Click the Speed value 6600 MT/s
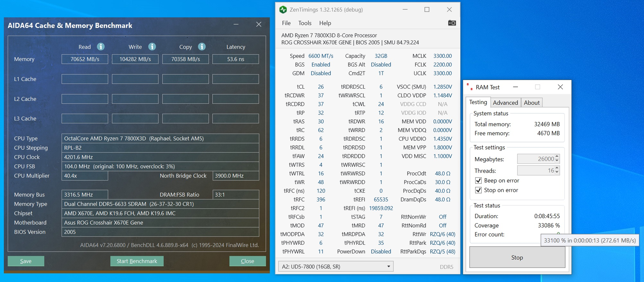The height and width of the screenshot is (282, 644). (x=321, y=56)
